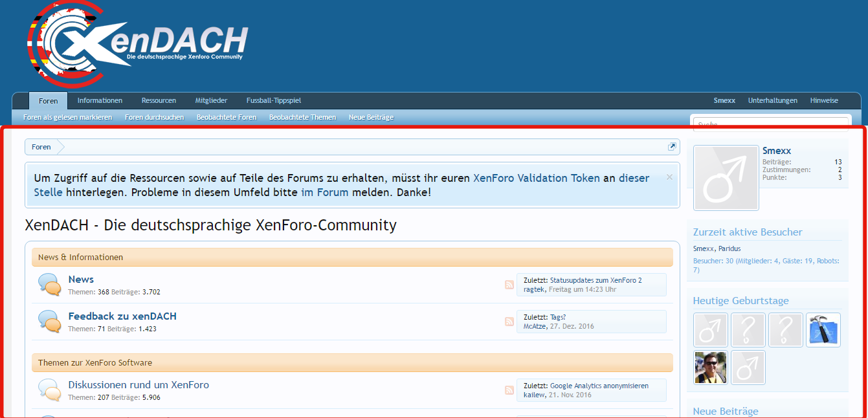Click 'Freitag um 14:23 Uhr' timestamp
868x418 pixels.
(x=582, y=289)
